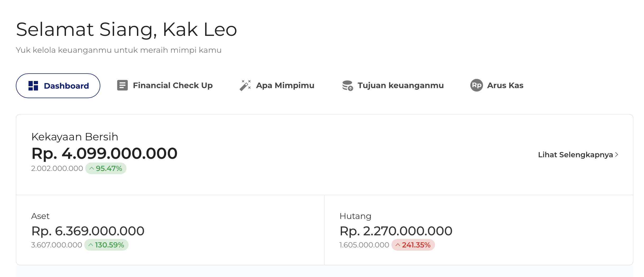
Task: Click the up arrow in the 130.59% badge
Action: click(91, 245)
